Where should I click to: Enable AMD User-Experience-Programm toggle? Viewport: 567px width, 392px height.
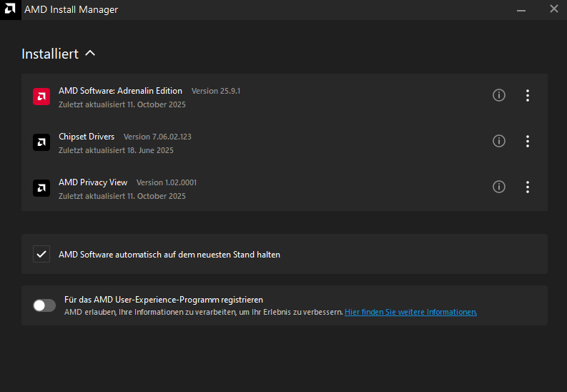pos(44,305)
